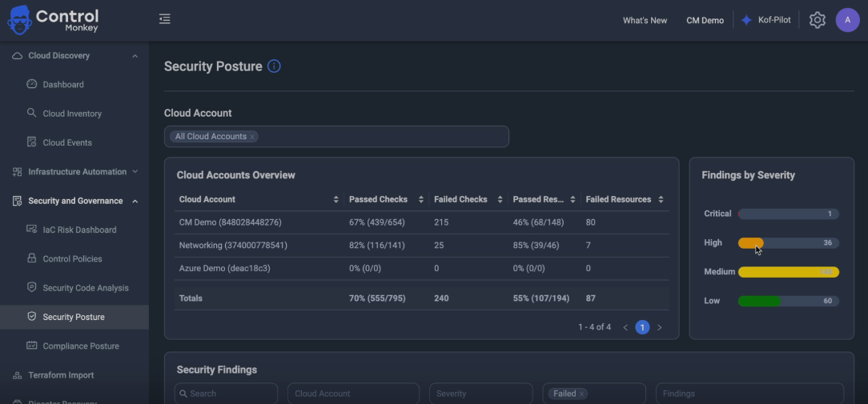Open the status filter showing Failed
The height and width of the screenshot is (404, 868).
[x=594, y=394]
